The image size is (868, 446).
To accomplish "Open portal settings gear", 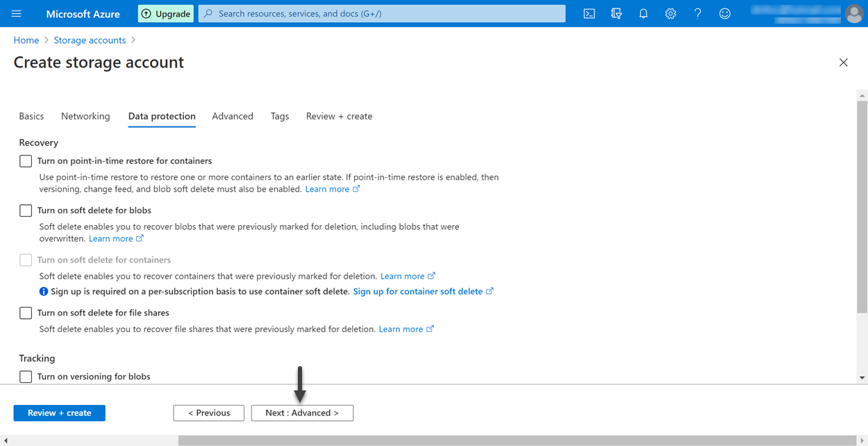I will [670, 13].
